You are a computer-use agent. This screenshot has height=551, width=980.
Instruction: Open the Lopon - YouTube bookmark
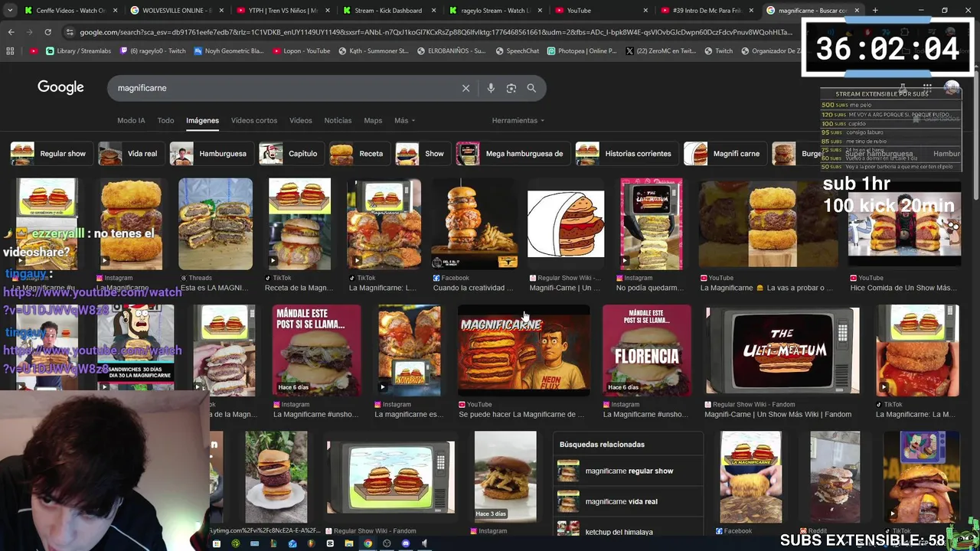tap(301, 51)
